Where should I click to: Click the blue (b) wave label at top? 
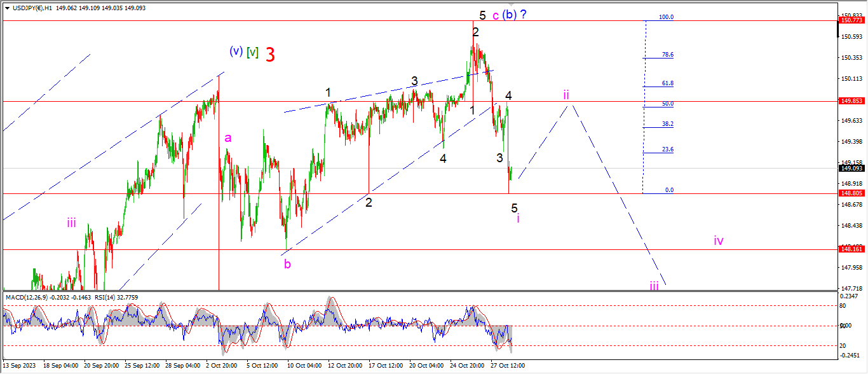[x=509, y=15]
